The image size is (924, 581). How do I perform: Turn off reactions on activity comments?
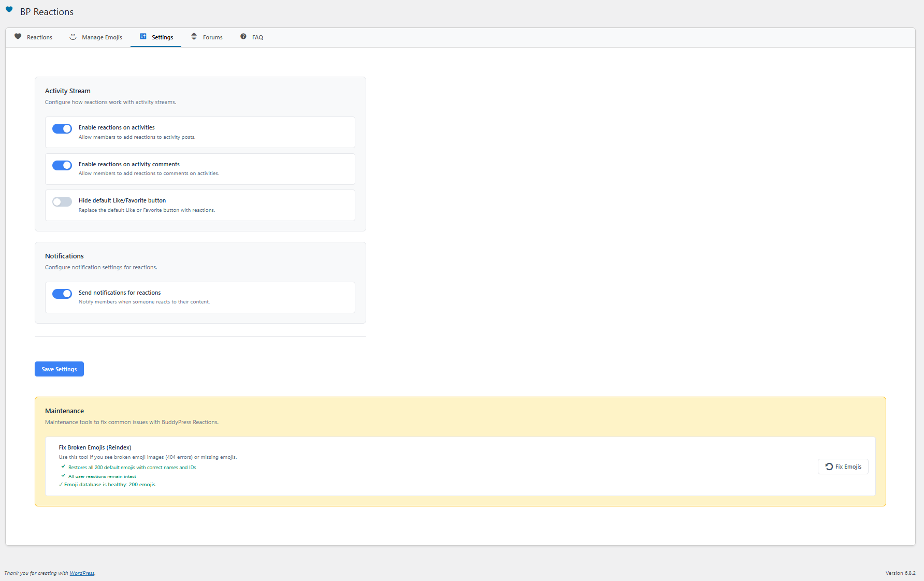point(62,165)
